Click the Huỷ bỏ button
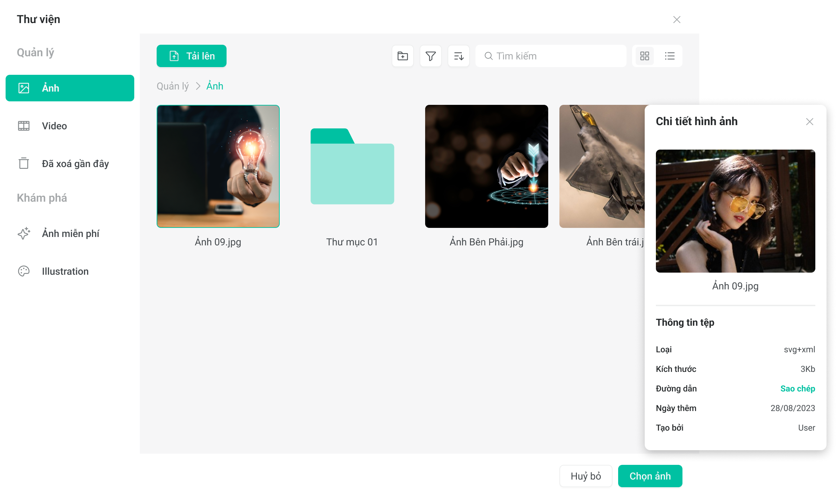 click(586, 476)
